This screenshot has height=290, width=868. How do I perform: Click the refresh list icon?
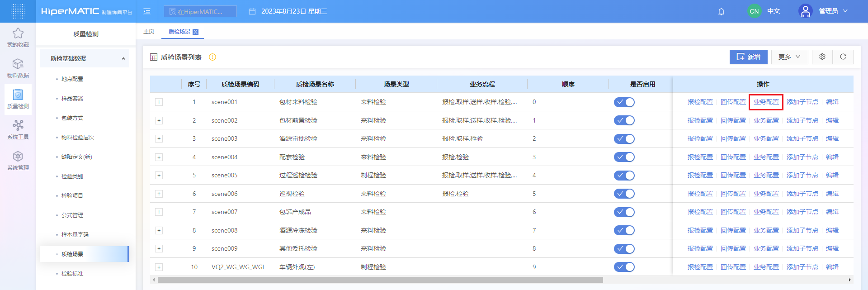point(843,57)
